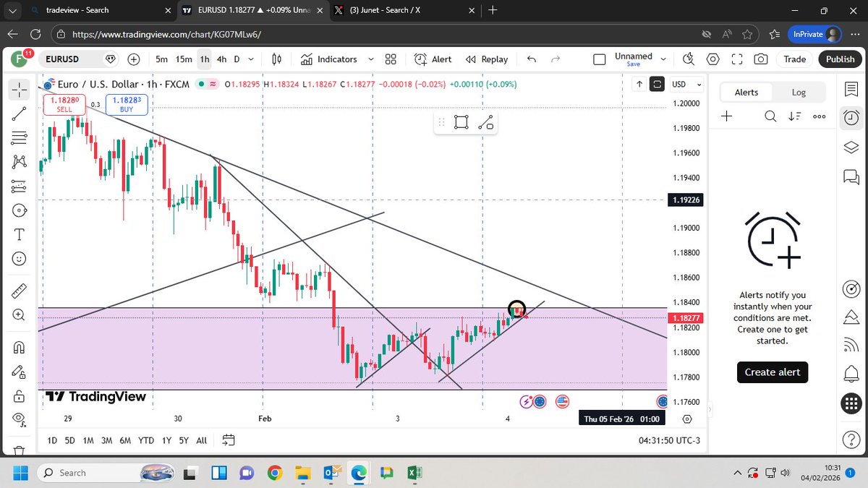The height and width of the screenshot is (488, 868).
Task: Click the add symbol plus button
Action: tap(134, 59)
